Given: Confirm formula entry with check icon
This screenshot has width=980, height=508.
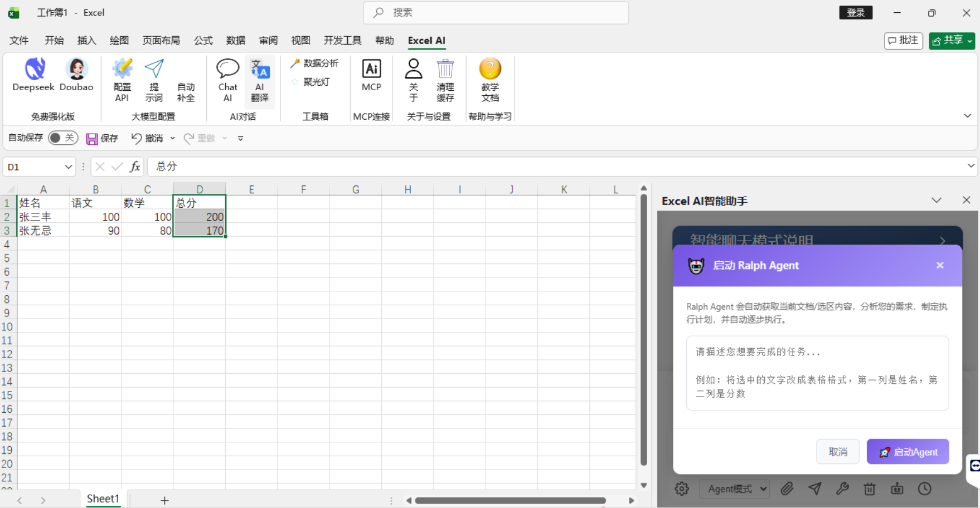Looking at the screenshot, I should coord(117,167).
